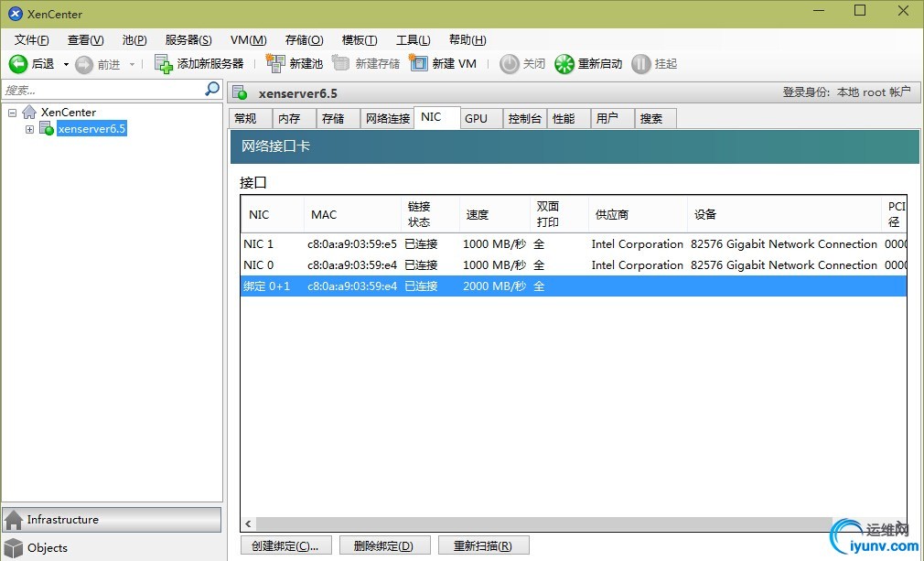Click the 2000 MB/秒 speed cell
This screenshot has width=924, height=561.
point(494,286)
